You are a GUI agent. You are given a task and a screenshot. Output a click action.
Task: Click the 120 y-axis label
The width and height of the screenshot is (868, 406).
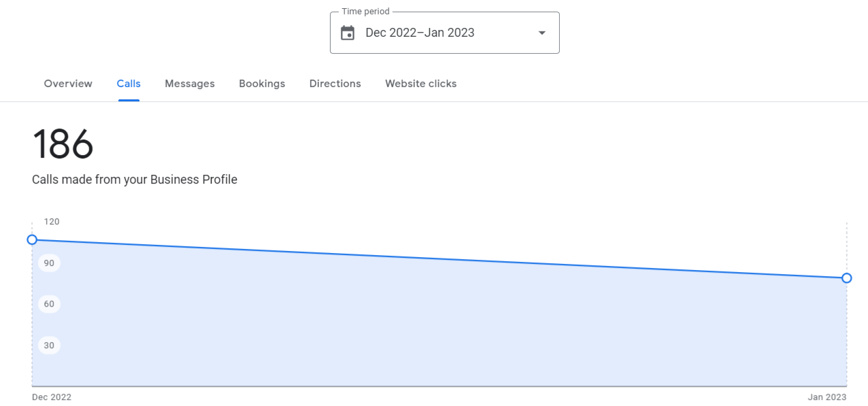pos(52,222)
